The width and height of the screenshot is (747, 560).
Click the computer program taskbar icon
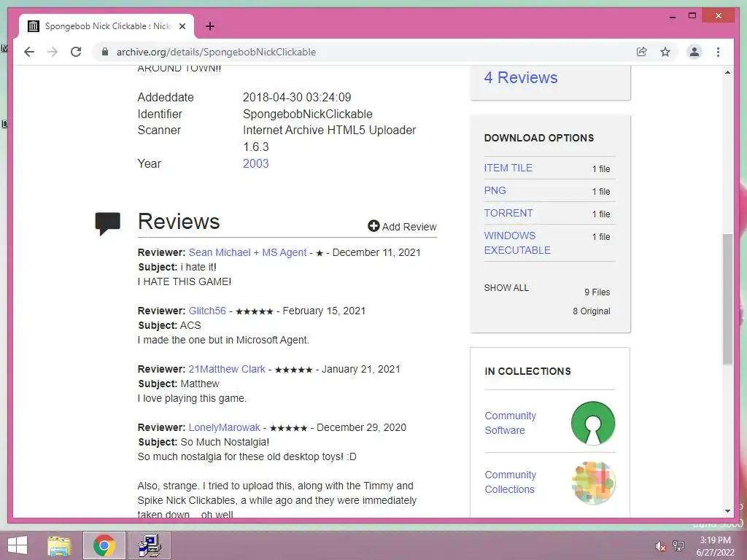coord(149,545)
